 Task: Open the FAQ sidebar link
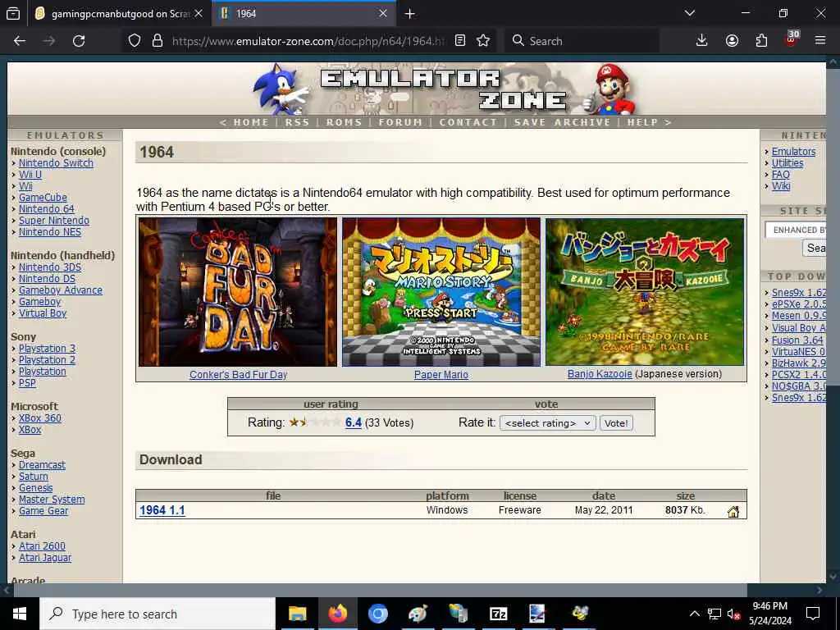(x=781, y=174)
